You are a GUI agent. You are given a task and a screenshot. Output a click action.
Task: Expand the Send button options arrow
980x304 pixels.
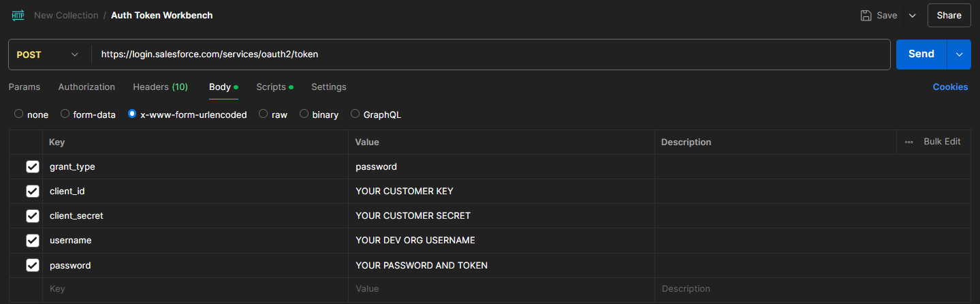[959, 55]
